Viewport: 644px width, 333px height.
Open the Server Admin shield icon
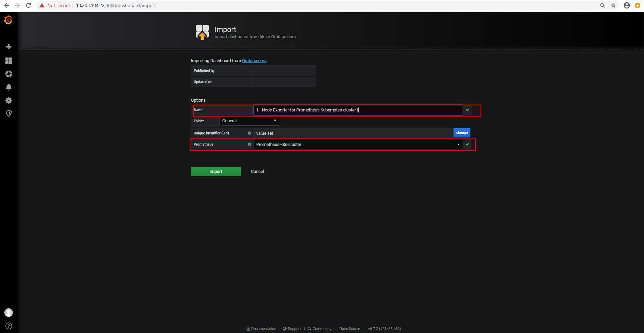pyautogui.click(x=9, y=113)
